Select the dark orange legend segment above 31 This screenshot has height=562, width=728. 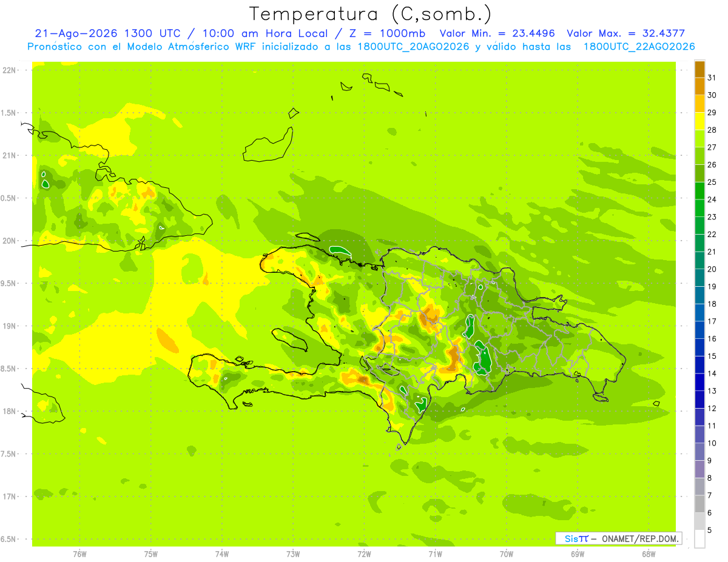tap(699, 69)
